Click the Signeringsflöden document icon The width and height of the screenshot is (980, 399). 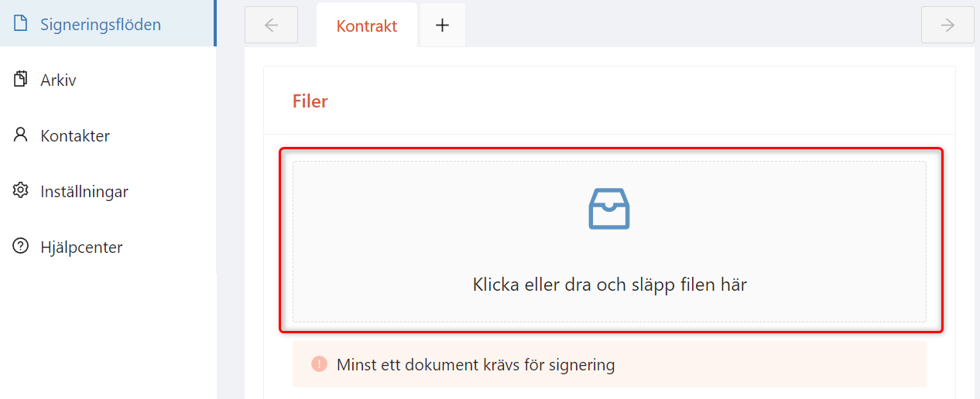[21, 24]
